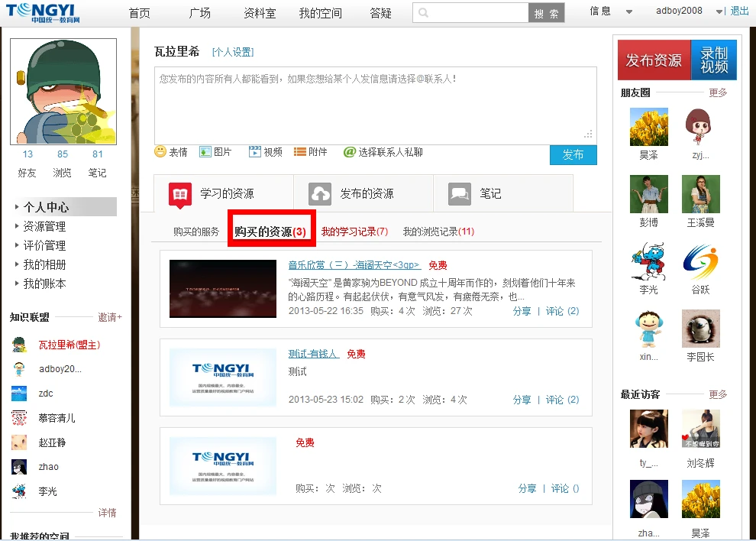This screenshot has height=541, width=756.
Task: Open friend zyj's avatar
Action: coord(700,127)
